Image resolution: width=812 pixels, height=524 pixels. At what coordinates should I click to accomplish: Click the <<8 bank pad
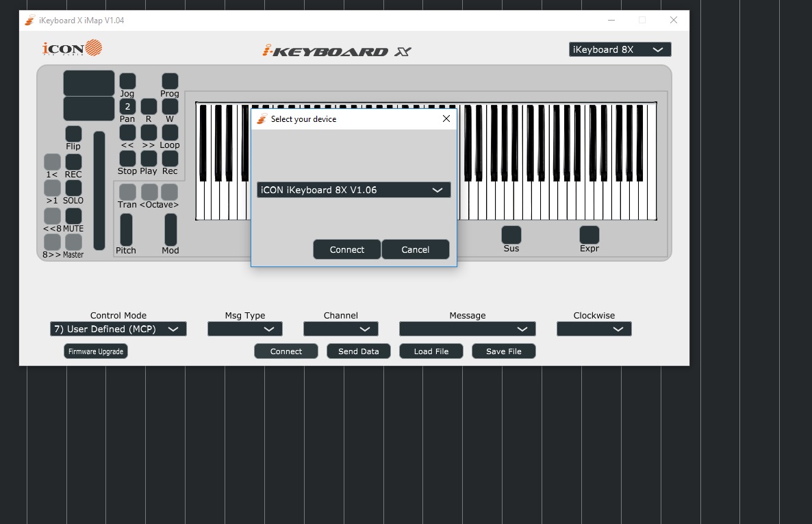click(x=52, y=216)
